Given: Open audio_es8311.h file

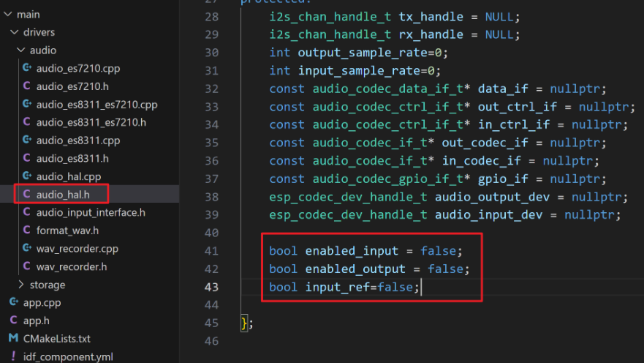Looking at the screenshot, I should coord(72,159).
